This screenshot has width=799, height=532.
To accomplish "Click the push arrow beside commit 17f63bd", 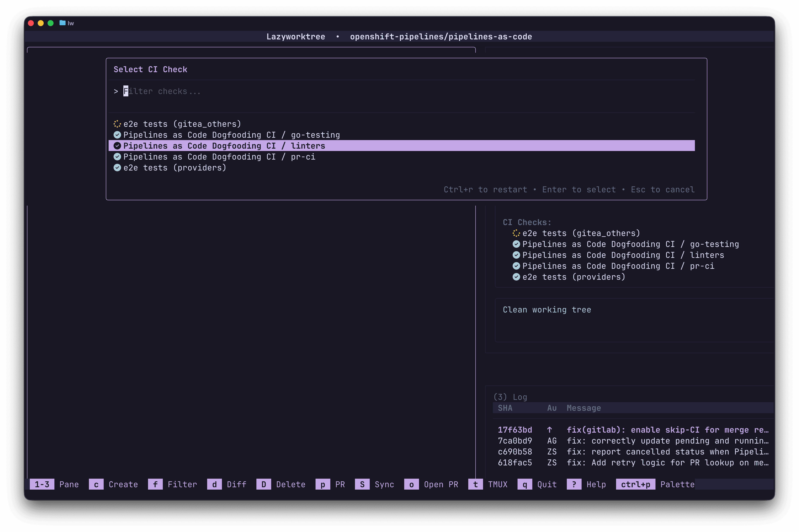I will tap(550, 430).
